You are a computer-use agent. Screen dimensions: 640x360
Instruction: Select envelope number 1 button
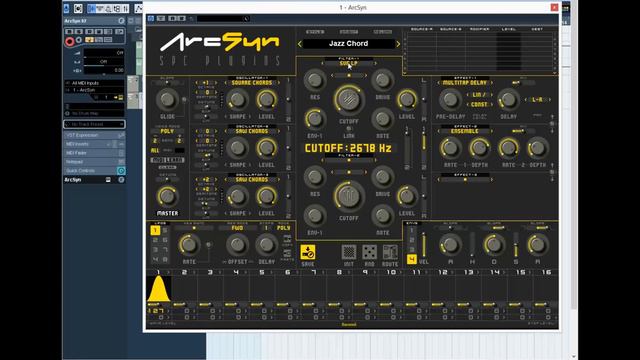click(x=411, y=231)
